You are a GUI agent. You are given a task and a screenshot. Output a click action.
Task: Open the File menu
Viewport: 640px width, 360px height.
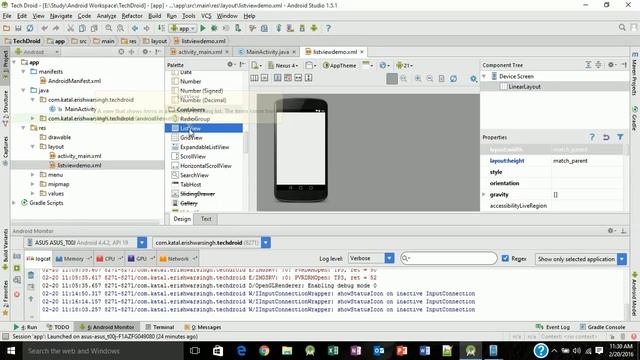point(7,16)
